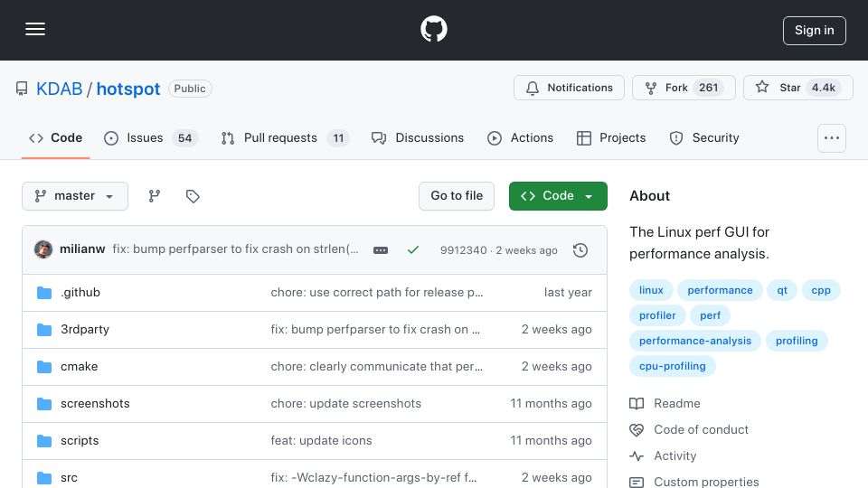
Task: View branches via the branch icon
Action: 155,196
